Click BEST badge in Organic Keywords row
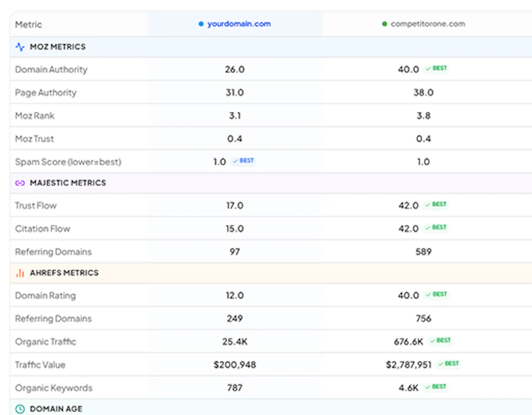532x415 pixels. point(436,387)
